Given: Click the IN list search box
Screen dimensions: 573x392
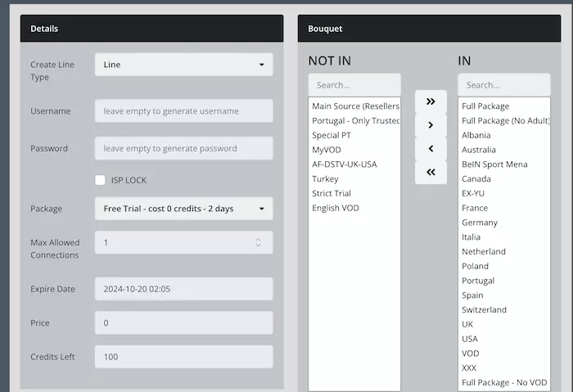Looking at the screenshot, I should click(x=503, y=85).
